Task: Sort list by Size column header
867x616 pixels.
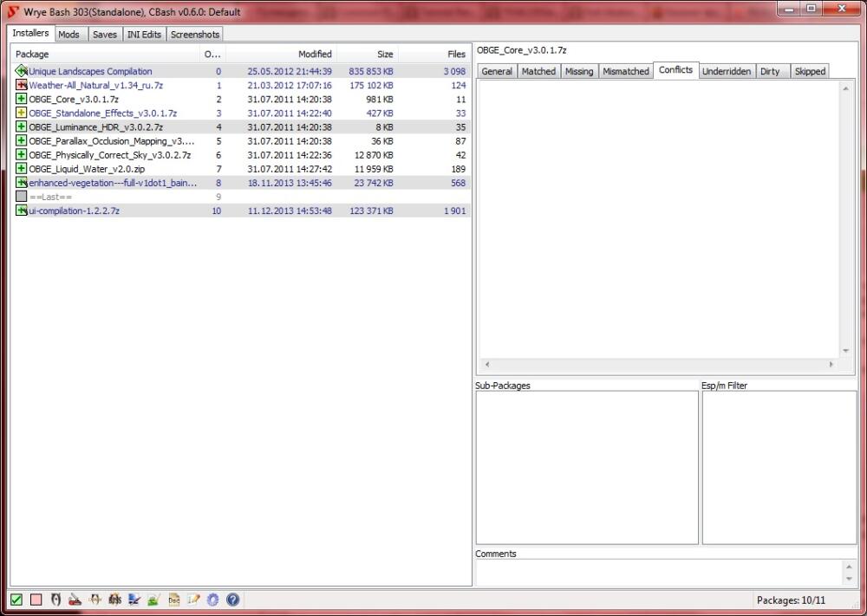Action: [x=367, y=54]
